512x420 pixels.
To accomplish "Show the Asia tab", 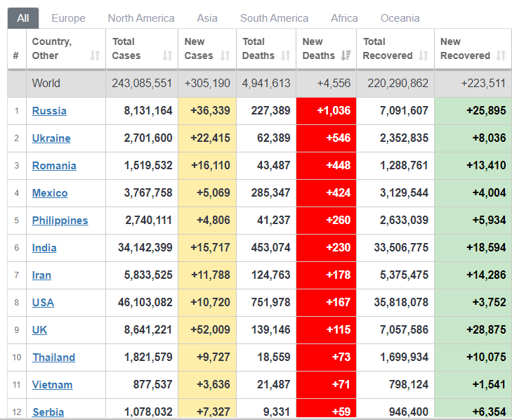I will pyautogui.click(x=207, y=18).
